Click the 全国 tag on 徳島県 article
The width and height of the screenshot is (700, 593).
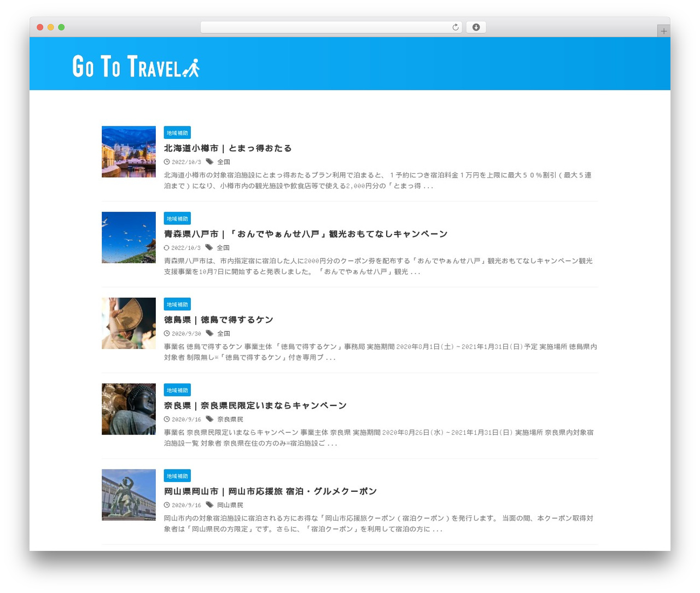tap(224, 334)
